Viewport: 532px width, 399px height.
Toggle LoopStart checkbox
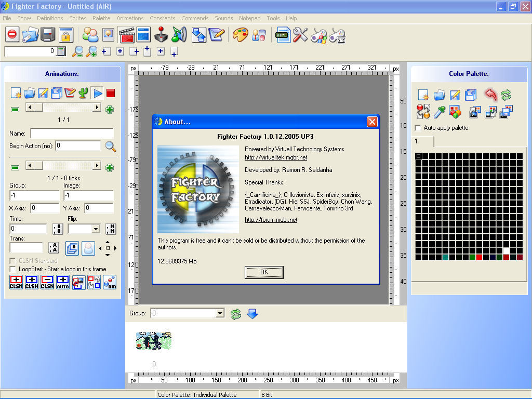(13, 269)
